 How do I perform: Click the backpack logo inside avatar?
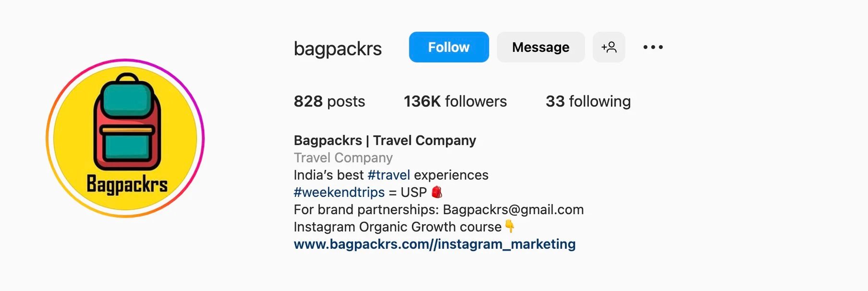(x=127, y=122)
